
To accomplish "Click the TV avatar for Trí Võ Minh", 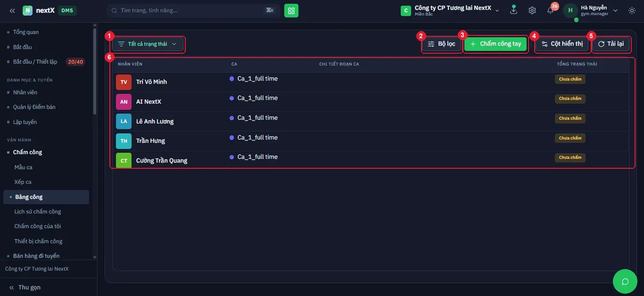I will 124,82.
